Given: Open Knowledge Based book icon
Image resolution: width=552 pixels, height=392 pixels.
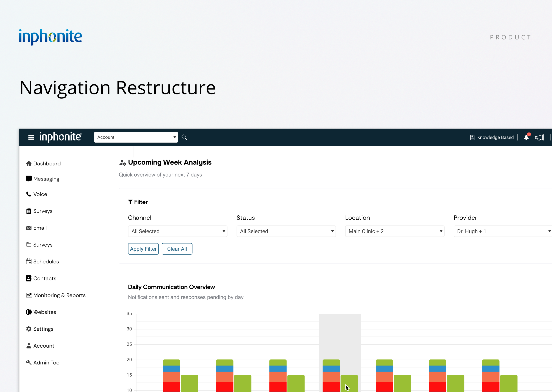Looking at the screenshot, I should [472, 137].
